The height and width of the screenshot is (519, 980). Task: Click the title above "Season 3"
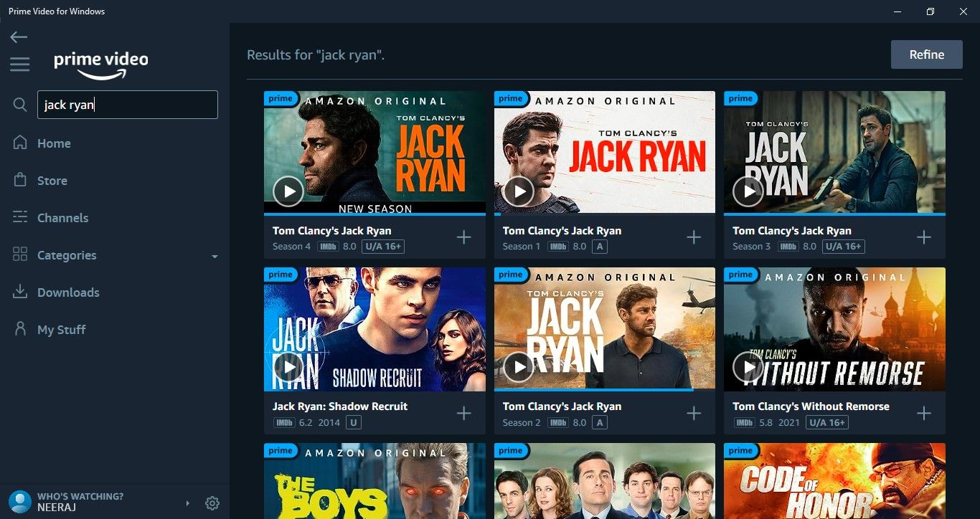[792, 231]
